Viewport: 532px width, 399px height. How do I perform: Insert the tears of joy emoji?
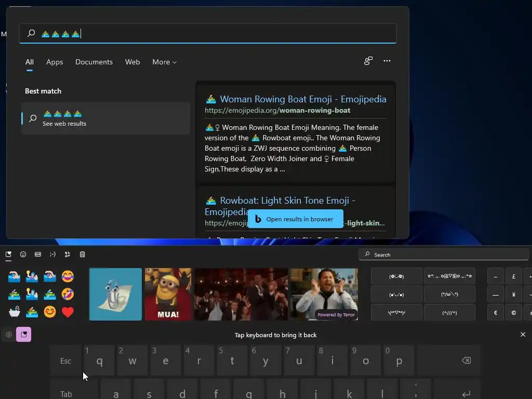coord(68,276)
